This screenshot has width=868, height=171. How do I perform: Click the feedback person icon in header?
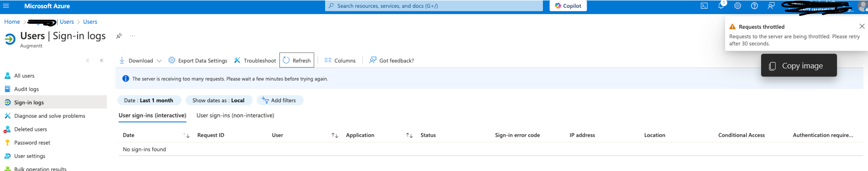click(771, 6)
